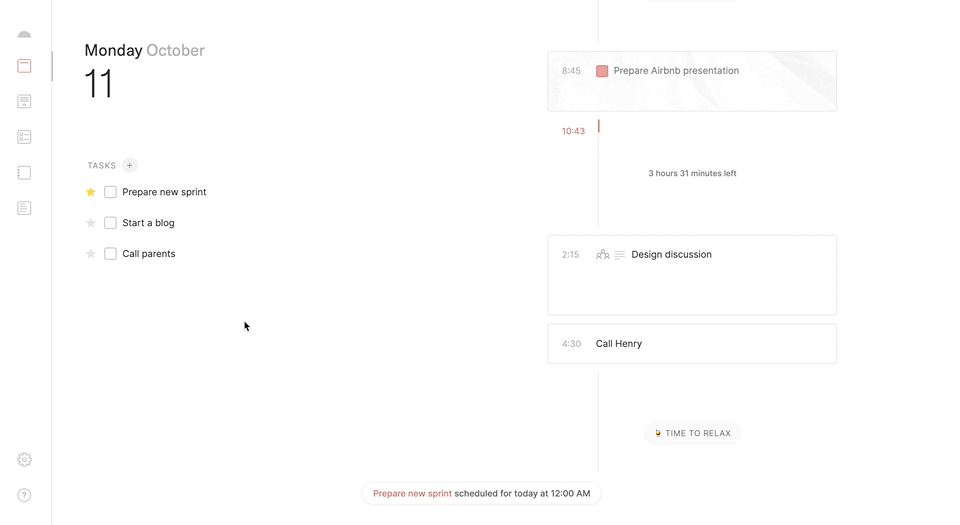Check off the Call parents task
Image resolution: width=960 pixels, height=525 pixels.
point(110,254)
